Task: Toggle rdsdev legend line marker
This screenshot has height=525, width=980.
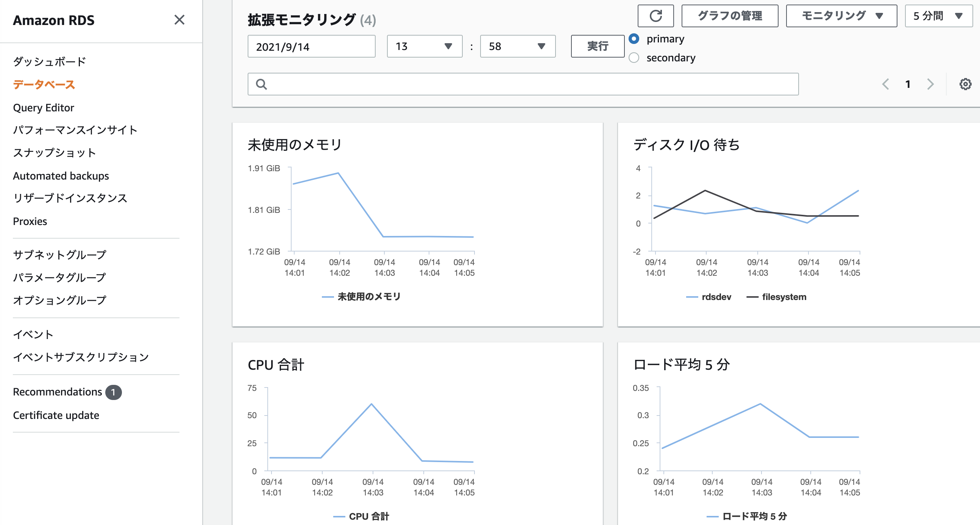Action: (x=691, y=297)
